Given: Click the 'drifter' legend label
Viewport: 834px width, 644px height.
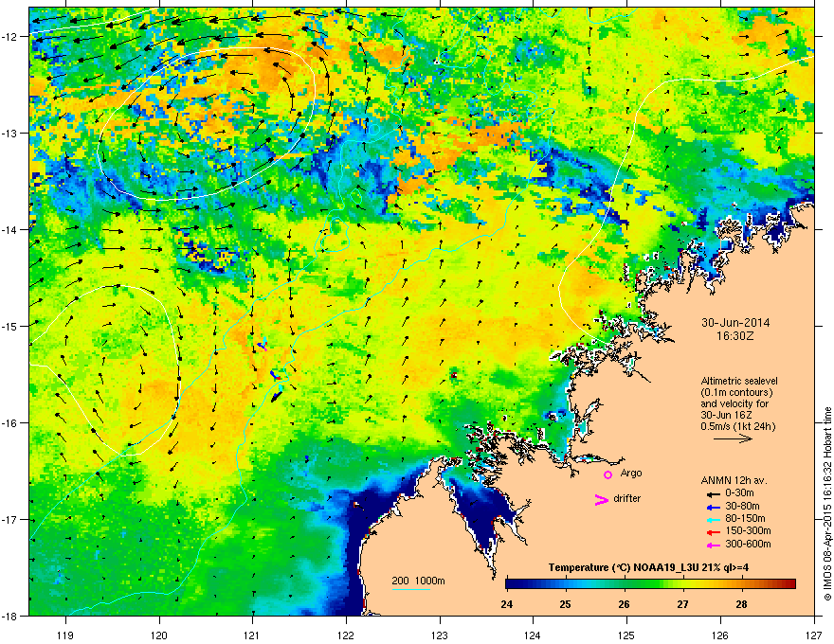Looking at the screenshot, I should (627, 498).
